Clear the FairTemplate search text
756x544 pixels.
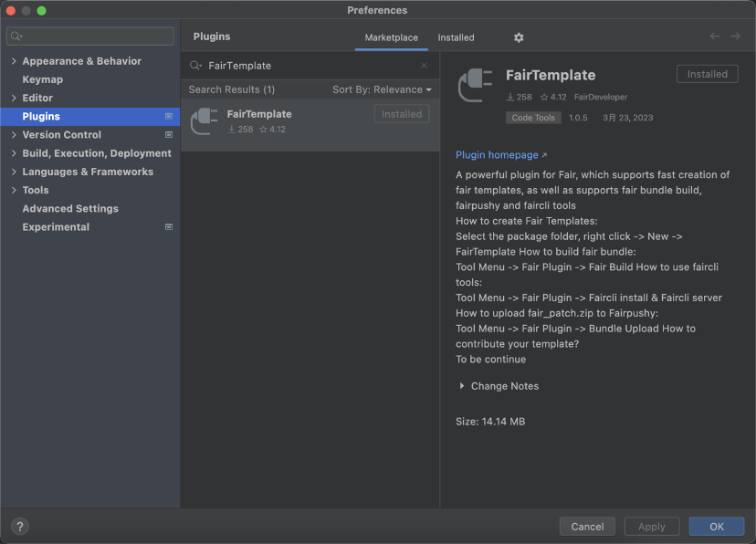[424, 66]
